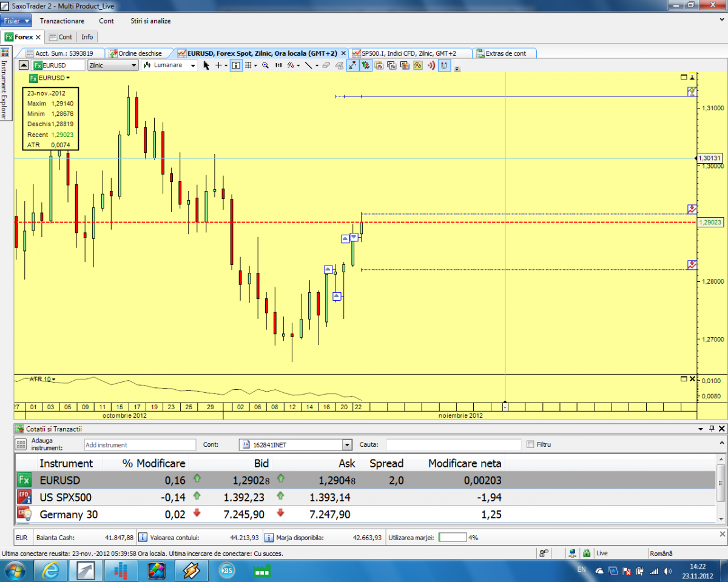Open the Tranzactionare menu
This screenshot has height=582, width=728.
(62, 21)
